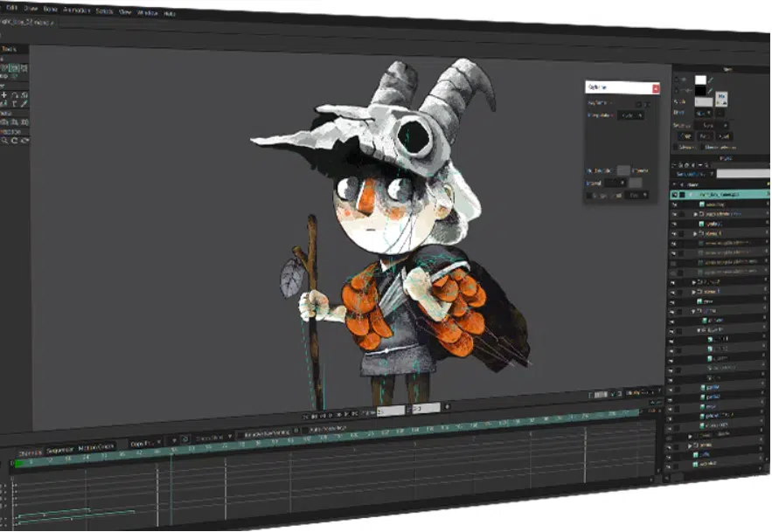
Task: Open the View menu
Action: tap(125, 12)
